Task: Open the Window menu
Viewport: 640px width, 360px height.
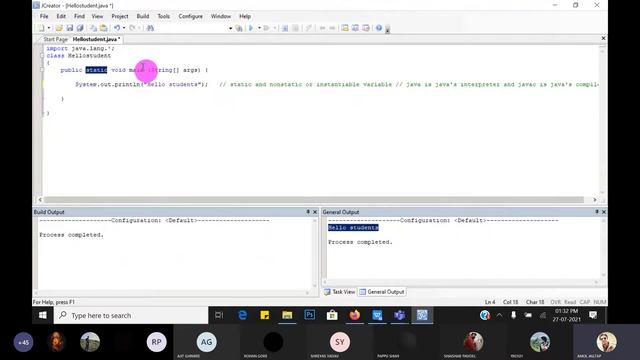Action: pos(221,16)
